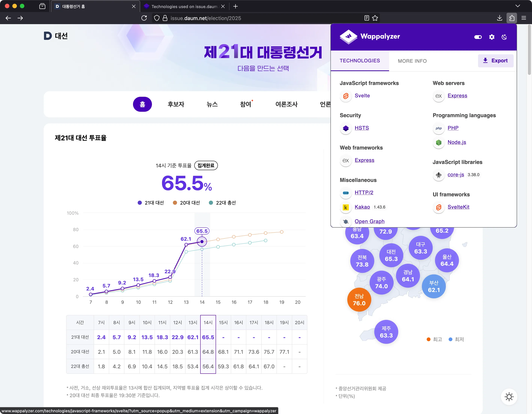This screenshot has width=532, height=414.
Task: Click the 65.5 data point on chart
Action: [202, 242]
